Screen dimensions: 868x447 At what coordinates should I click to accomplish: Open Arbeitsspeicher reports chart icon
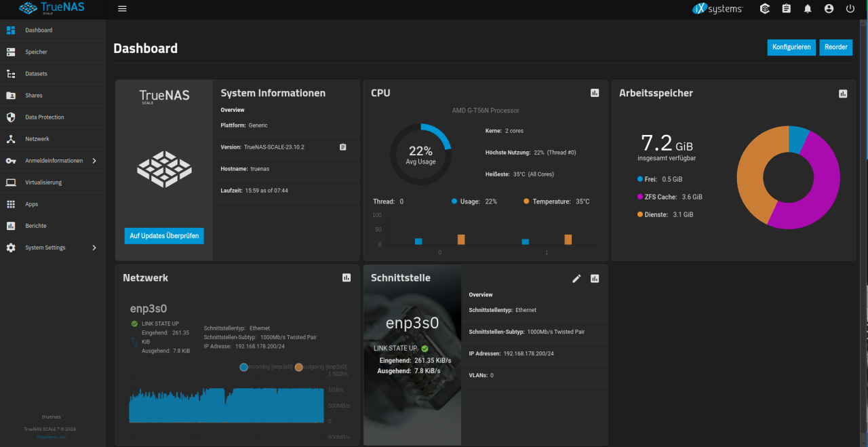pos(843,94)
